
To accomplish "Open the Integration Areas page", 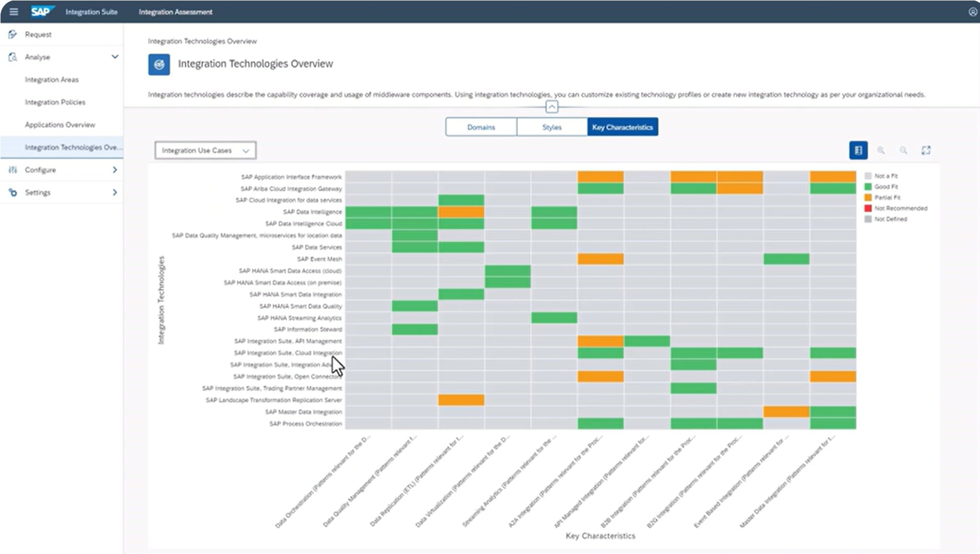I will 52,79.
